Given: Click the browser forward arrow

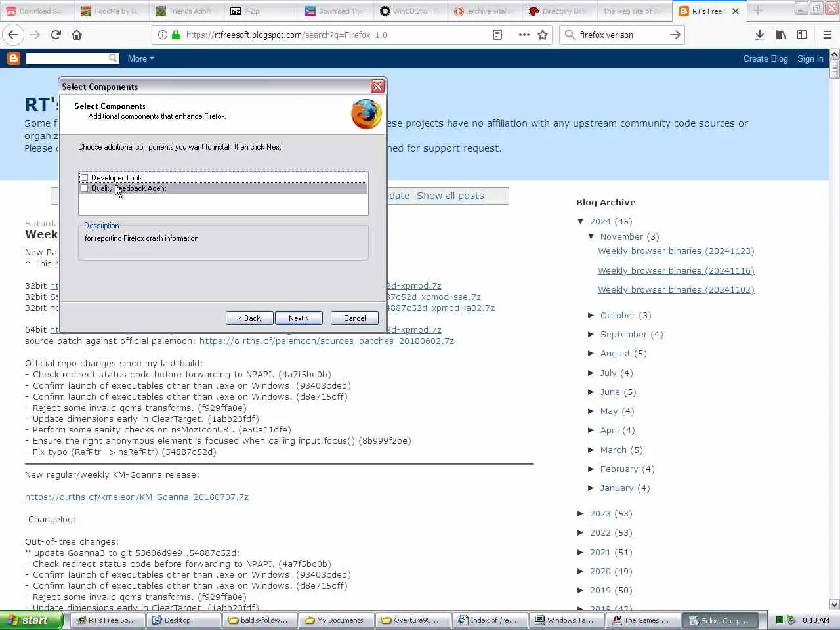Looking at the screenshot, I should click(35, 35).
